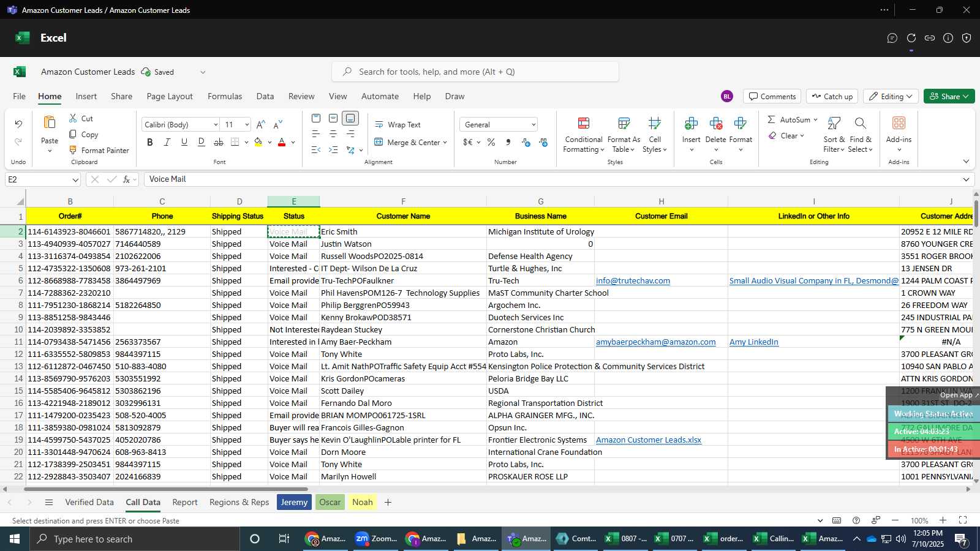The image size is (980, 551).
Task: Open Conditional Formatting icon
Action: coord(584,124)
